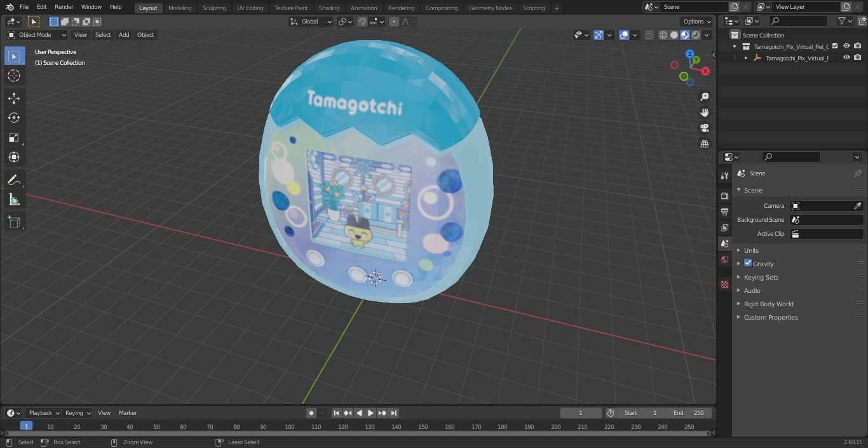The image size is (868, 448).
Task: Toggle auto keying record button
Action: [x=311, y=413]
